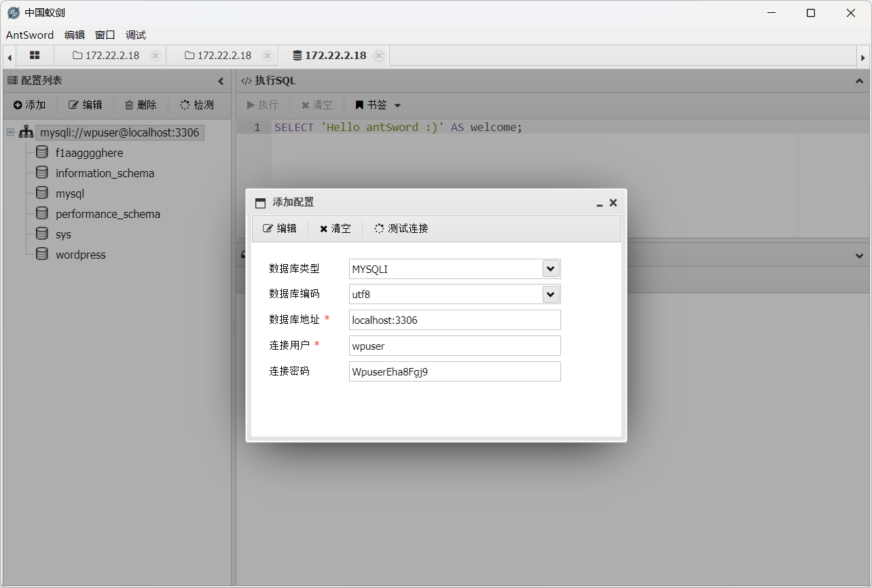The height and width of the screenshot is (588, 872).
Task: Click the database icon beside mysql
Action: click(x=42, y=194)
